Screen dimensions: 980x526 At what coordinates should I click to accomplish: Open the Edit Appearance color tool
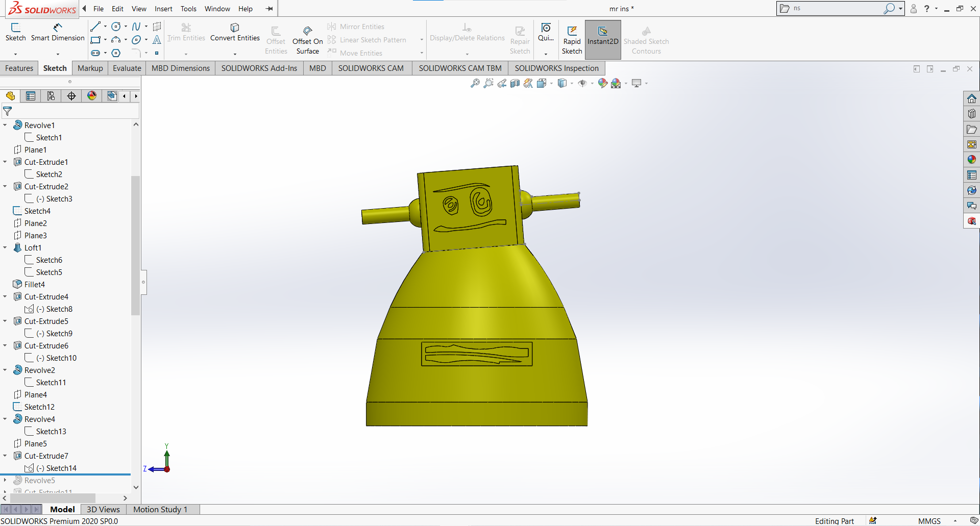603,83
